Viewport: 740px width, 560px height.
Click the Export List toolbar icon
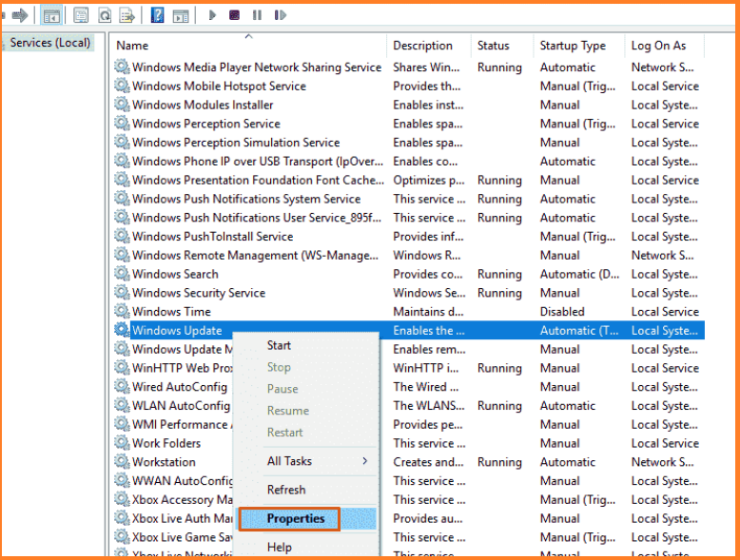point(127,15)
